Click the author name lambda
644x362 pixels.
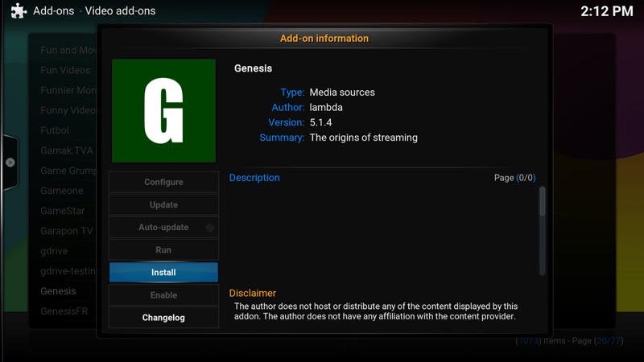[x=326, y=108]
